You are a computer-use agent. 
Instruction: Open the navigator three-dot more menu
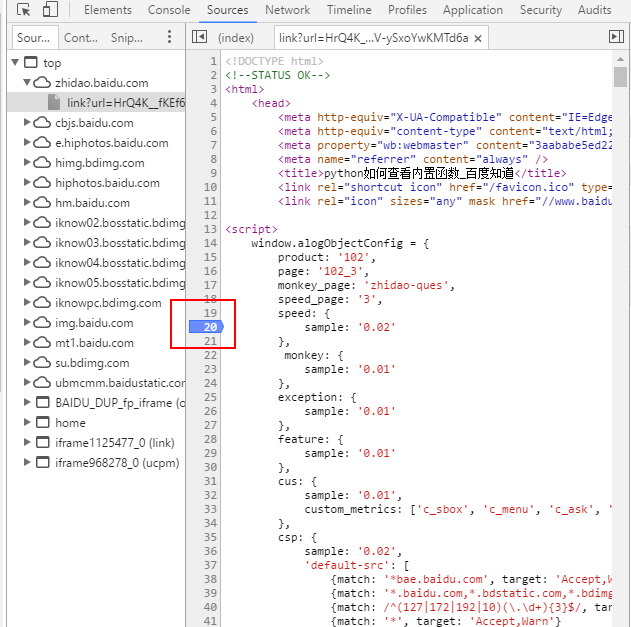point(169,37)
